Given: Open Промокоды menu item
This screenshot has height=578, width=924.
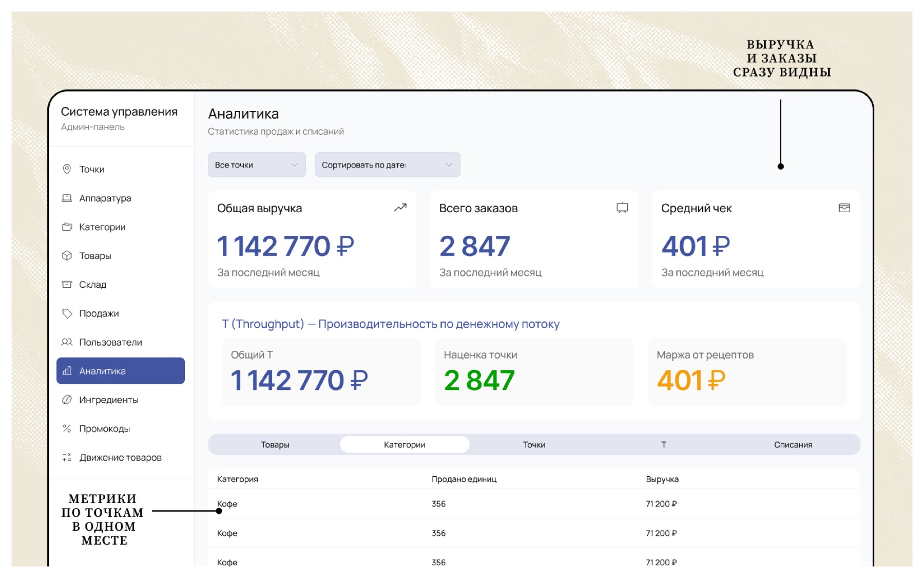Looking at the screenshot, I should (x=121, y=428).
